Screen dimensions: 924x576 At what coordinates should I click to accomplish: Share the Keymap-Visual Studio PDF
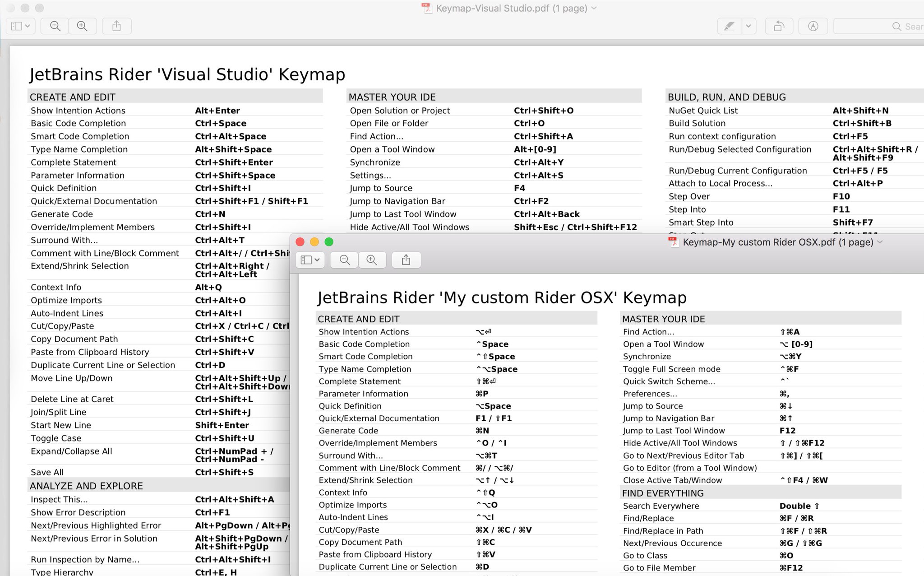tap(116, 26)
